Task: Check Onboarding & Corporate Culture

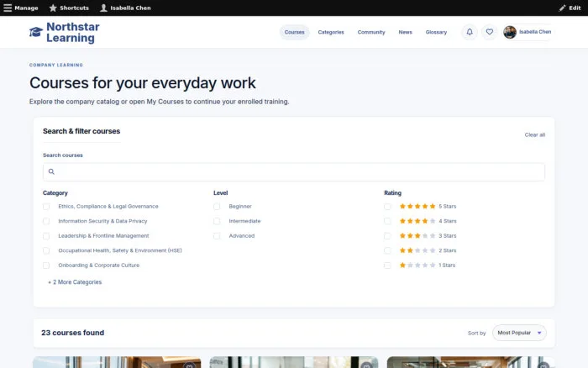Action: point(46,265)
